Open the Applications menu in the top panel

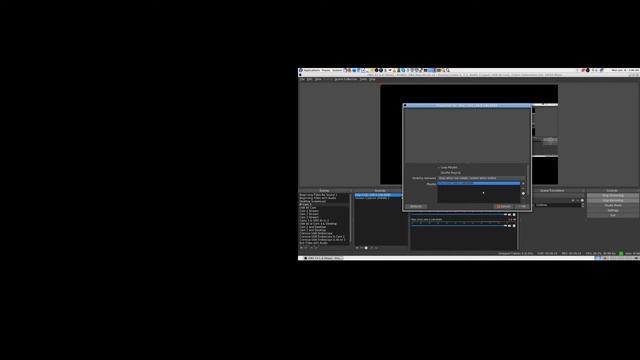[x=312, y=70]
